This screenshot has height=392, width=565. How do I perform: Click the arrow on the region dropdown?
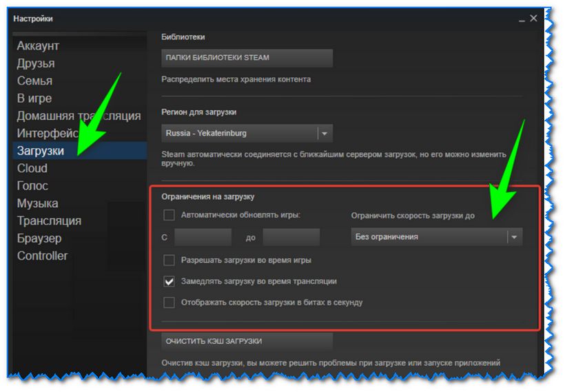coord(325,134)
